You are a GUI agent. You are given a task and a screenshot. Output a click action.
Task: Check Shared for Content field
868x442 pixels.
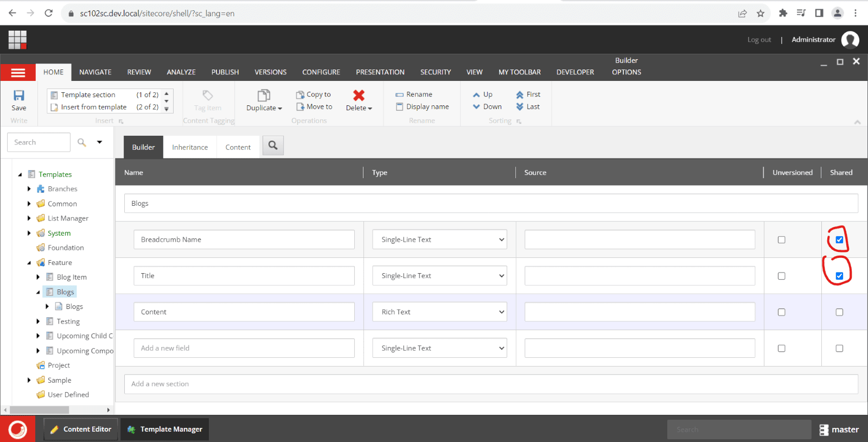coord(839,312)
